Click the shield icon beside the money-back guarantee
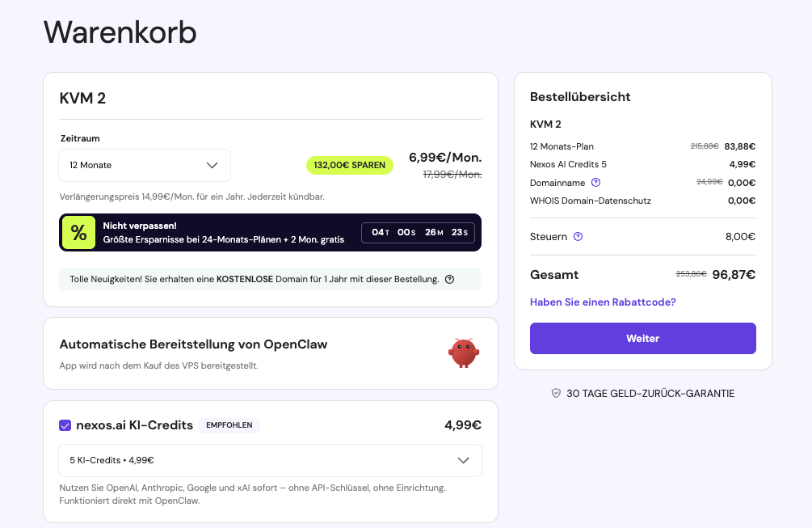The image size is (812, 528). tap(556, 393)
